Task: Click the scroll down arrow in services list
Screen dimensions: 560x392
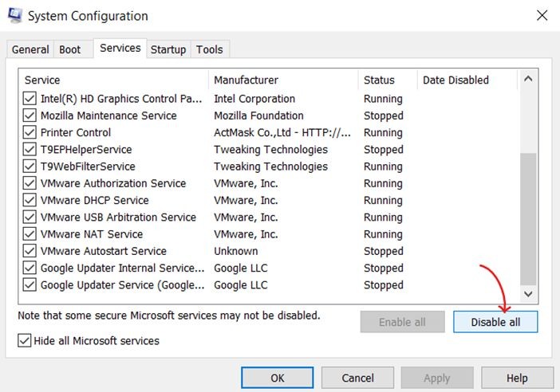Action: (x=528, y=295)
